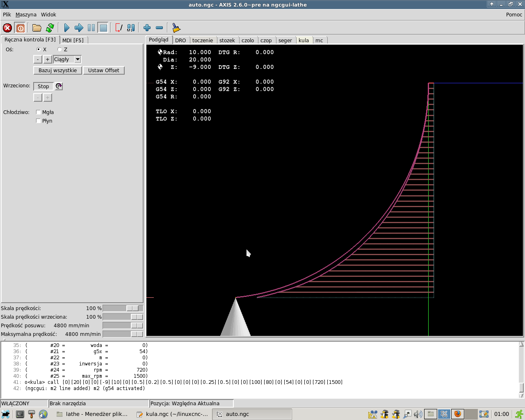This screenshot has width=525, height=420.
Task: Open the Plik menu
Action: tap(7, 14)
